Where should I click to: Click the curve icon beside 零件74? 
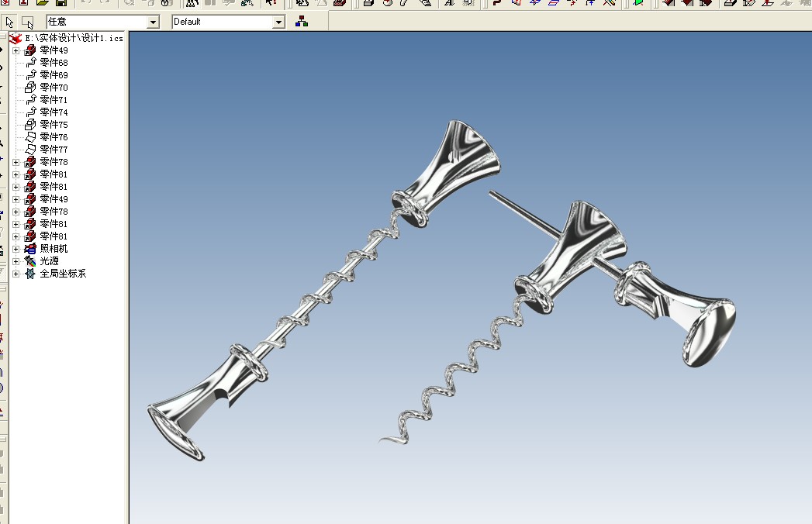click(x=31, y=112)
